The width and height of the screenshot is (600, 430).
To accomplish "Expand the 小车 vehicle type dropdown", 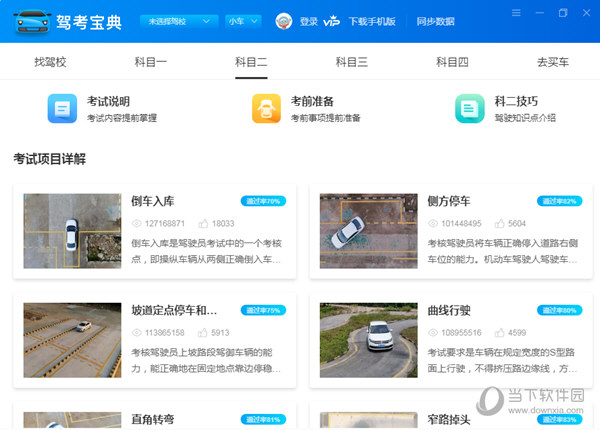I will [243, 21].
